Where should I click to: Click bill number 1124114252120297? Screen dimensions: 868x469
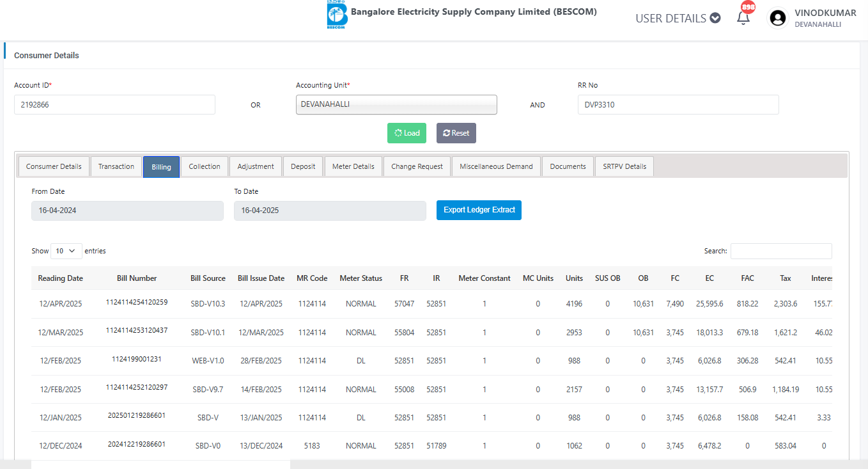pyautogui.click(x=137, y=387)
